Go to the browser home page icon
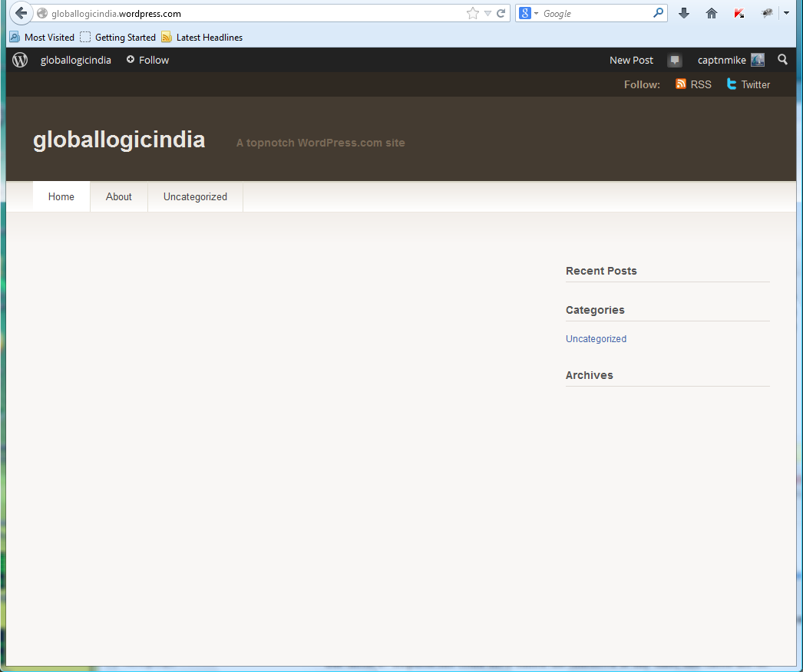 point(712,13)
